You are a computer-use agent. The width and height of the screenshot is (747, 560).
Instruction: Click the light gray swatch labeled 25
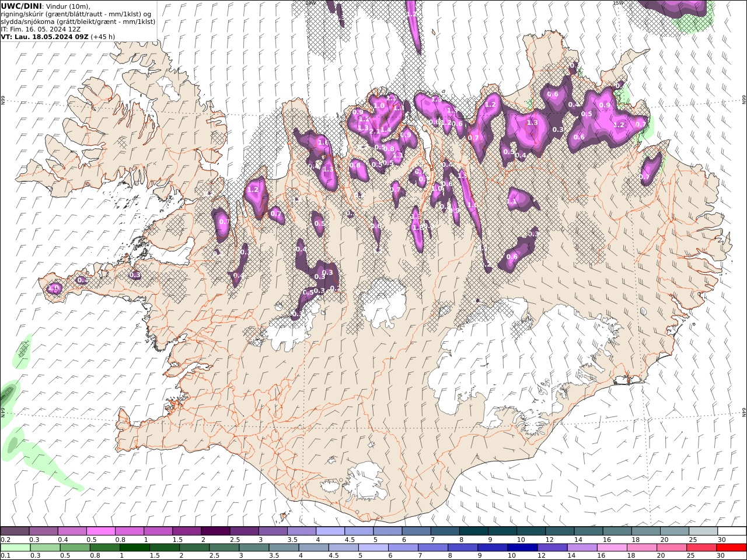pos(703,531)
